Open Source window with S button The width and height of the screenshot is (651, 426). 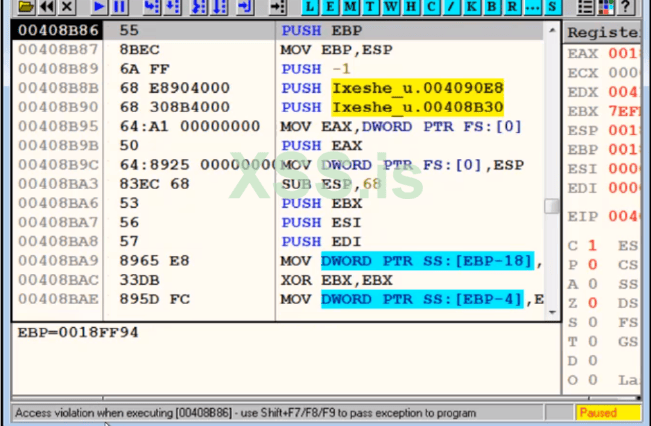pos(552,7)
